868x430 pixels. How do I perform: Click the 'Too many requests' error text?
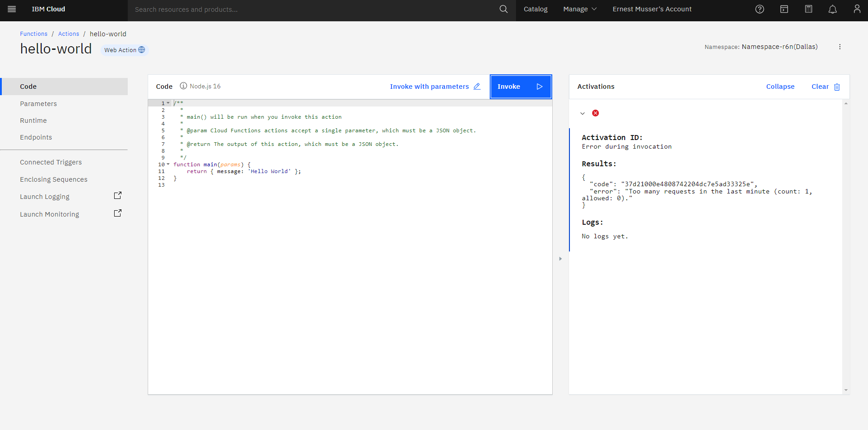(x=697, y=195)
